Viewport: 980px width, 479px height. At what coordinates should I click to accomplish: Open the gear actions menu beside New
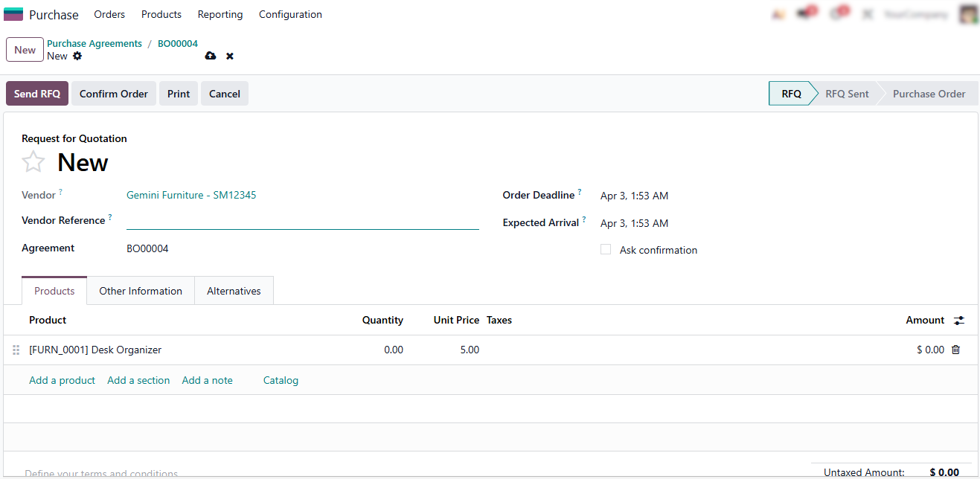click(x=77, y=57)
